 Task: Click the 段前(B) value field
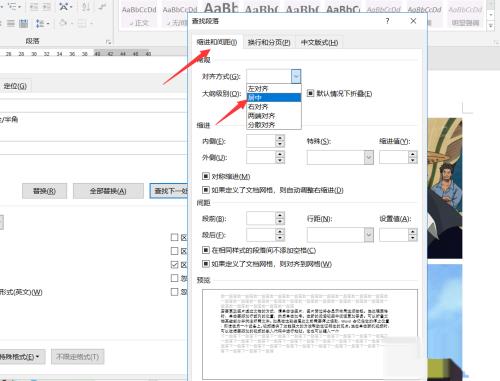[261, 218]
